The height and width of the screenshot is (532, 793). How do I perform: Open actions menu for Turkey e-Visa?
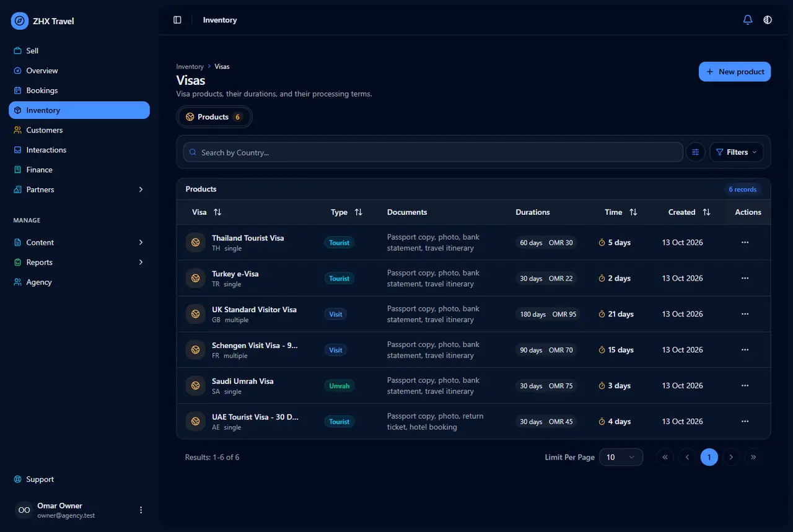[x=745, y=279]
